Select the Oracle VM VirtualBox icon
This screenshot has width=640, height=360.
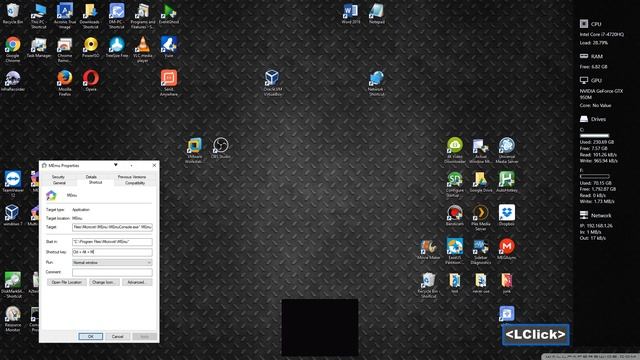(272, 78)
